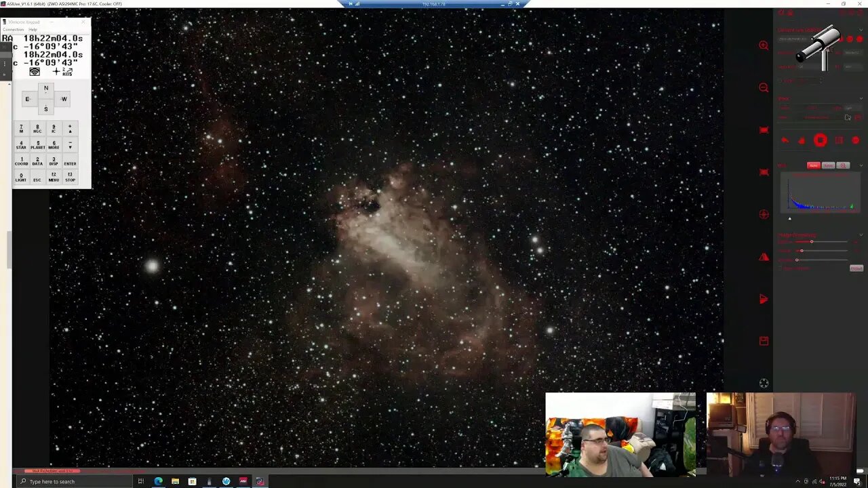Screen dimensions: 868x488
Task: Open Task View on the taskbar
Action: pyautogui.click(x=141, y=481)
